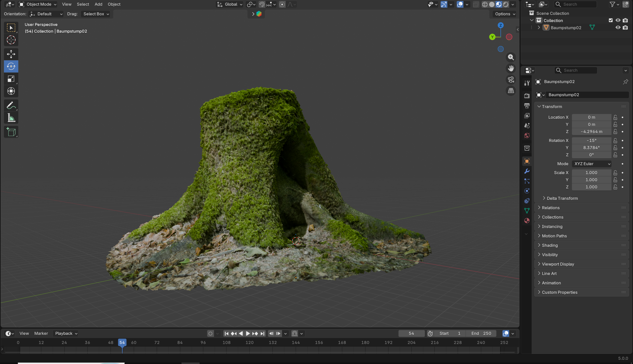Switch perspective/orthographic grid icon

tap(511, 91)
